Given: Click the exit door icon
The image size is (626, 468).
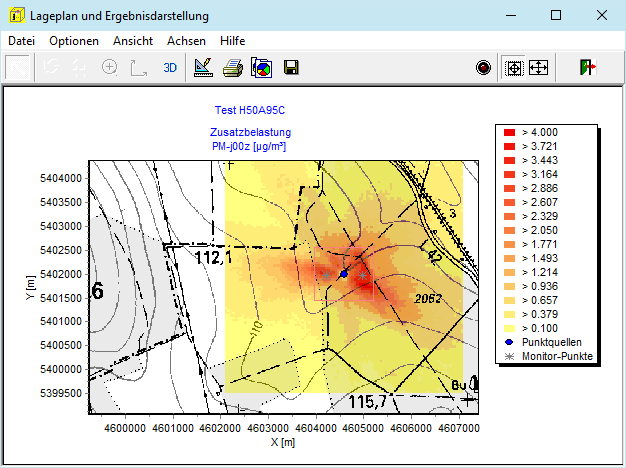Looking at the screenshot, I should (588, 67).
